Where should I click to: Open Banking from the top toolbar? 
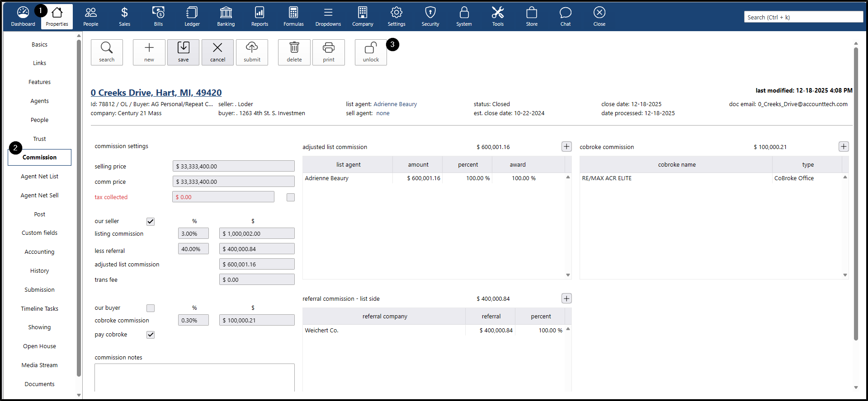[226, 16]
